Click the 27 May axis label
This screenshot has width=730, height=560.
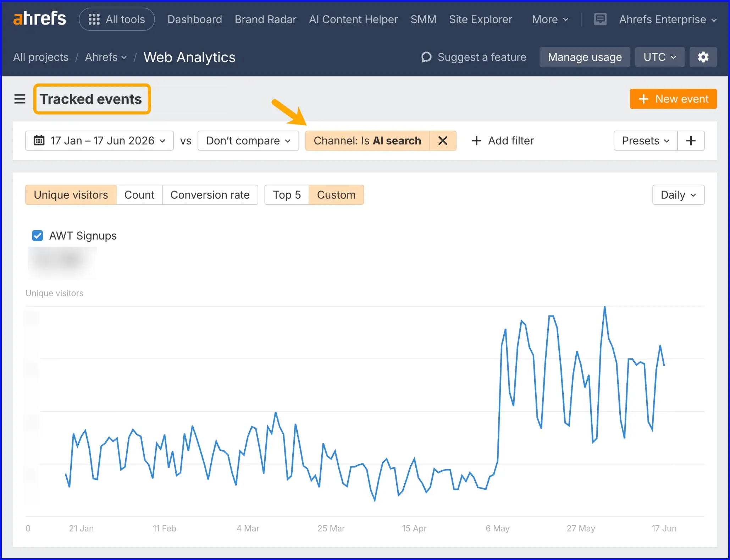581,528
